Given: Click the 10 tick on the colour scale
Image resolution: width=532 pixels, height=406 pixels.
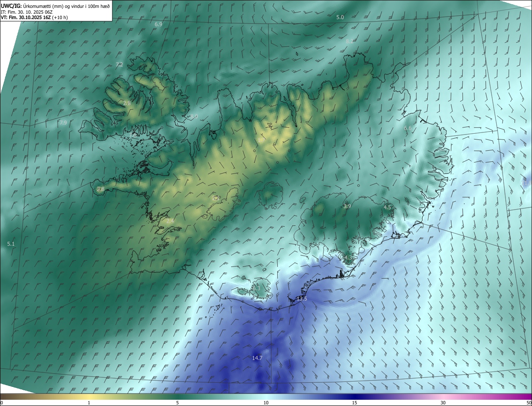Looking at the screenshot, I should coord(266,403).
